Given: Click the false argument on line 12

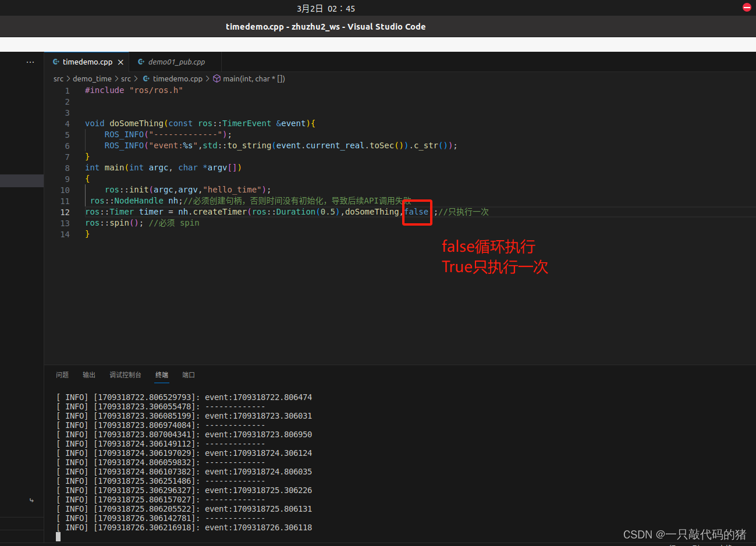Looking at the screenshot, I should [416, 212].
